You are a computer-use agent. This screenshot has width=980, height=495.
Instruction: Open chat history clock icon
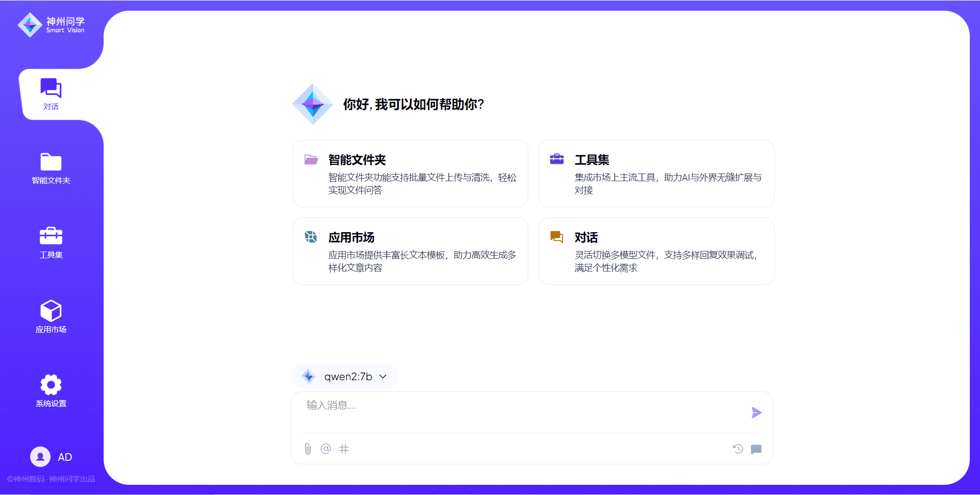click(x=738, y=449)
